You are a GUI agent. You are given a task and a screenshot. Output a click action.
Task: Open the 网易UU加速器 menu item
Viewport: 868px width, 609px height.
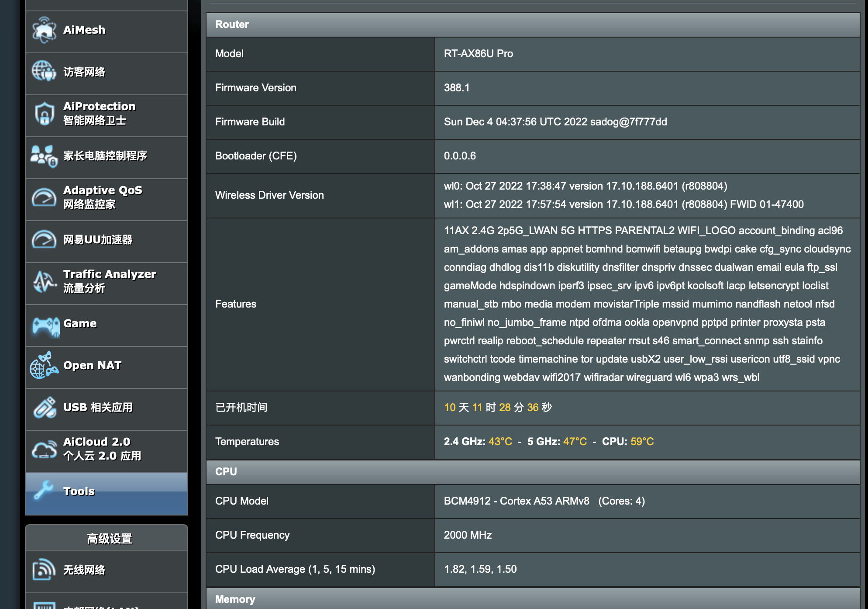[98, 240]
